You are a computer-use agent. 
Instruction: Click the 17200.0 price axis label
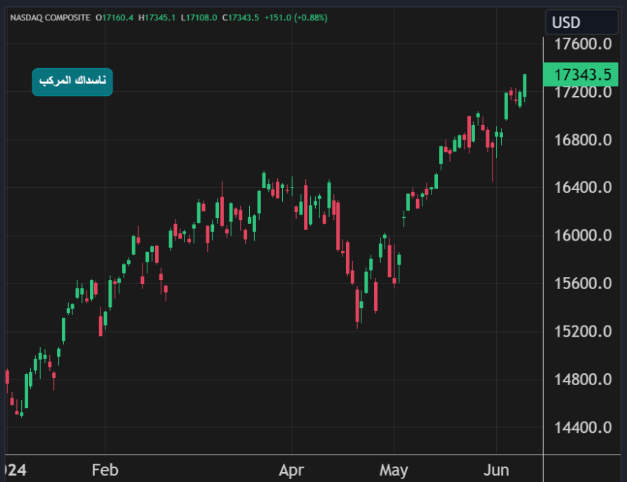(x=583, y=93)
